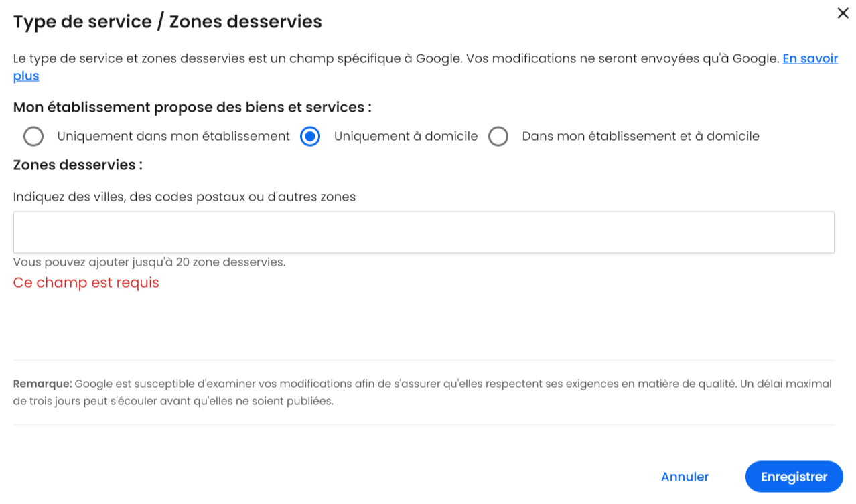Click the "Type de service / Zones desservies" title
Screen dimensions: 856x504
click(x=167, y=22)
